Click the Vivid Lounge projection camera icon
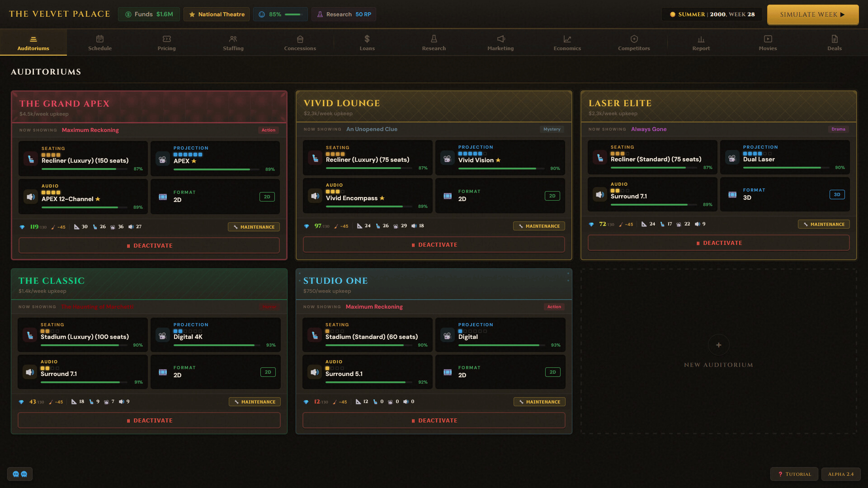The image size is (868, 488). pyautogui.click(x=447, y=158)
